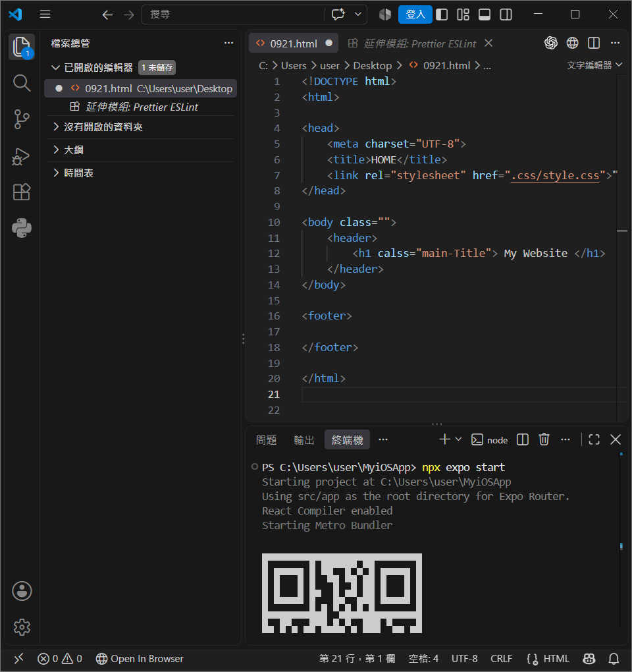The height and width of the screenshot is (672, 632).
Task: Open the Run and Debug view
Action: tap(22, 156)
